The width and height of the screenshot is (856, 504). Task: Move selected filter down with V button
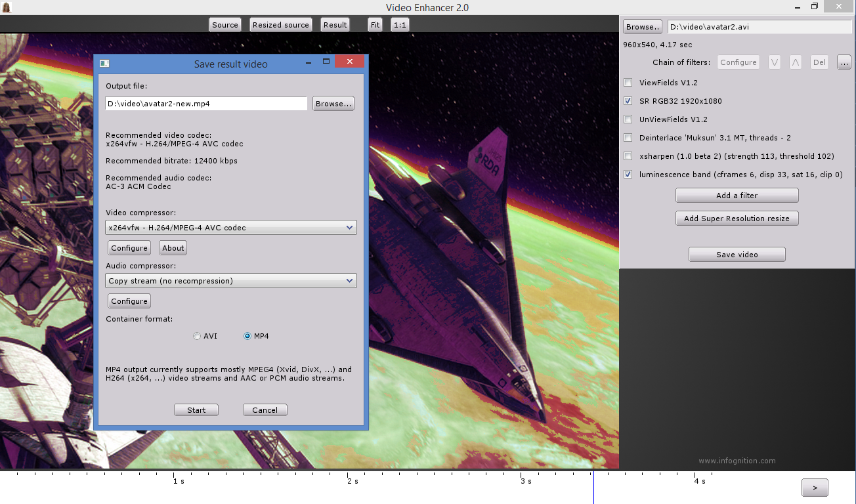775,62
